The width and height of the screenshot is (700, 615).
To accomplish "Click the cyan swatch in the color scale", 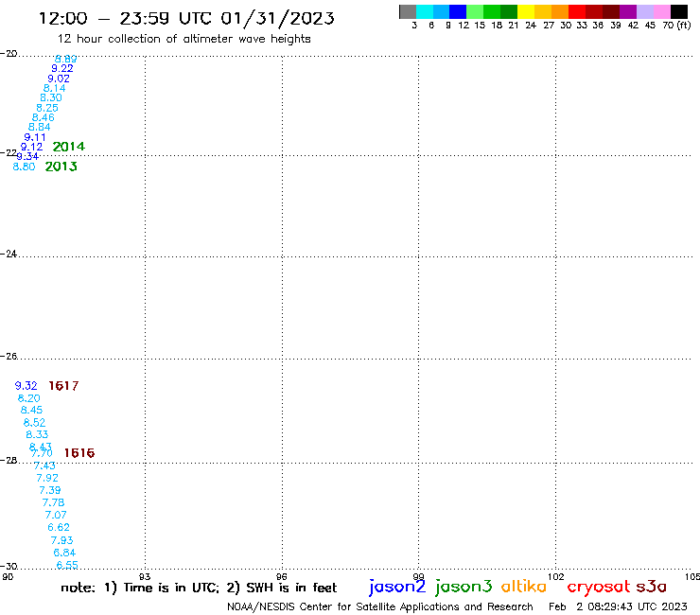I will click(425, 11).
